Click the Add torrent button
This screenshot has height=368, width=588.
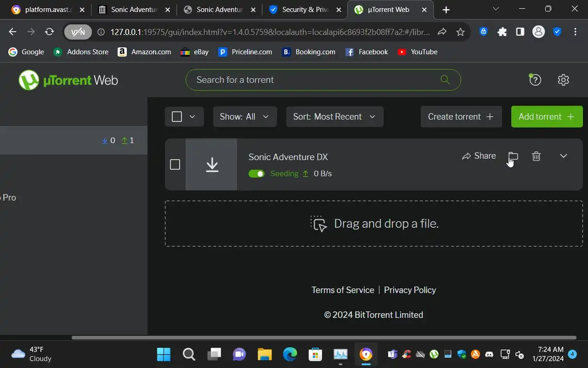click(x=547, y=116)
